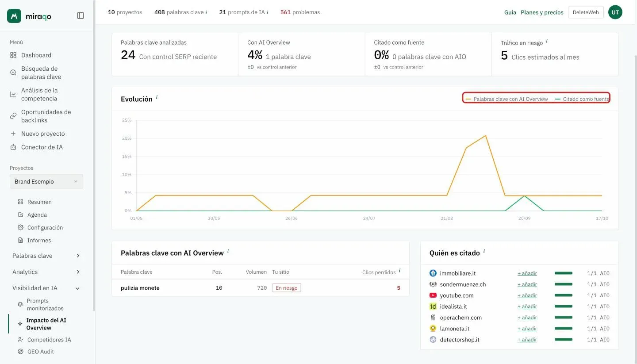Viewport: 637px width, 364px height.
Task: Collapse the sidebar panel toggle icon
Action: click(x=81, y=15)
